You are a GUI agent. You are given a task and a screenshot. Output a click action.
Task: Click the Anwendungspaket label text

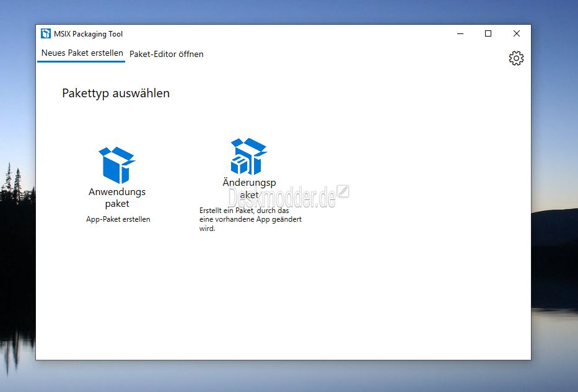[x=117, y=198]
